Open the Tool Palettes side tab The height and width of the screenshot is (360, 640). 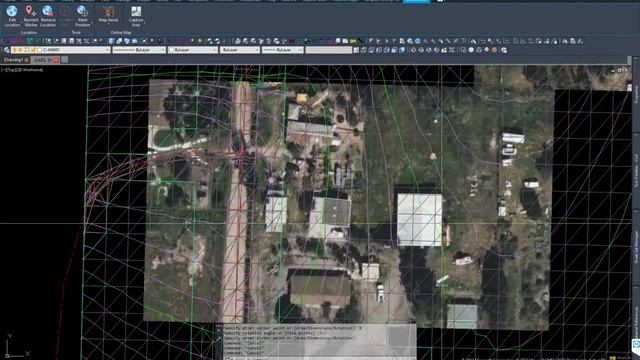[636, 171]
